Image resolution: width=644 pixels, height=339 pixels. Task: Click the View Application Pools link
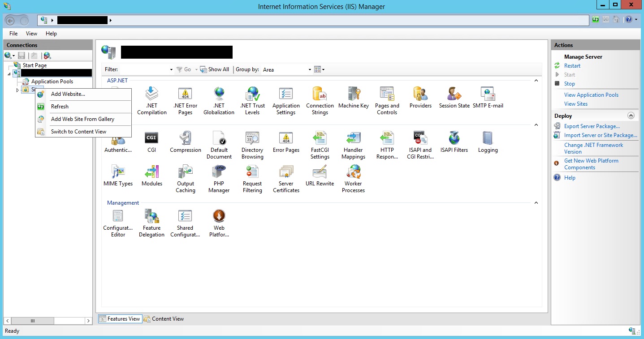[591, 95]
